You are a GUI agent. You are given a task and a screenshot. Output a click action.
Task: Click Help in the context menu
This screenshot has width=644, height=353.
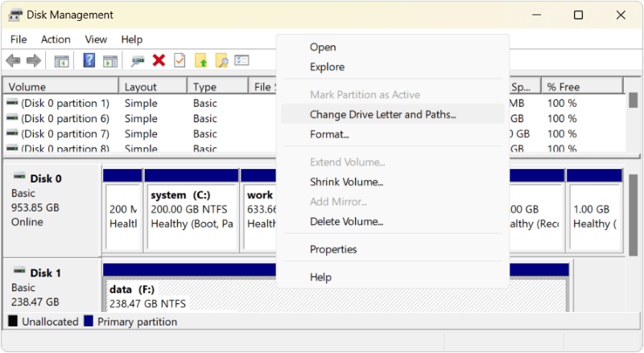393,277
